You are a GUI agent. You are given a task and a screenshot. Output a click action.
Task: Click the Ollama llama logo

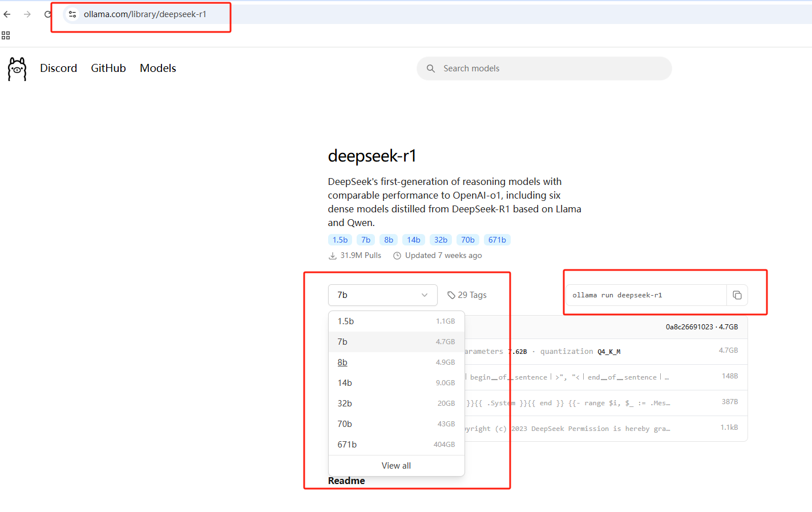click(x=17, y=69)
